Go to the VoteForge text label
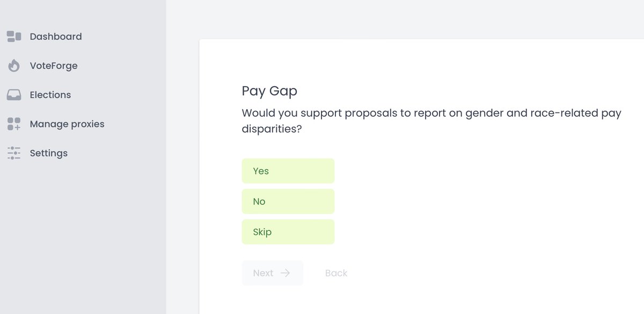Image resolution: width=644 pixels, height=314 pixels. point(54,66)
